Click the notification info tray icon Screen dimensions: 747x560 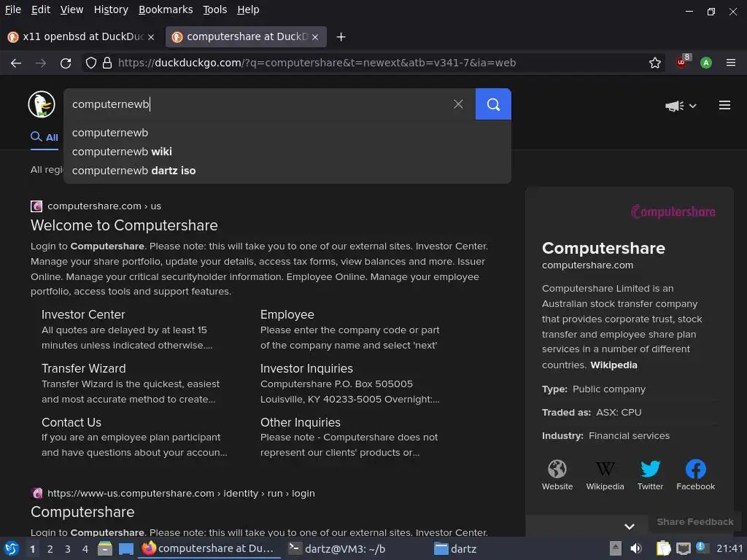click(x=703, y=548)
